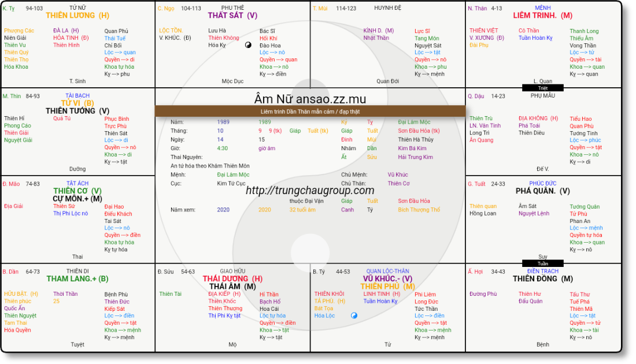
Task: Click Kim Tứ Cục next to Cục
Action: tap(231, 183)
